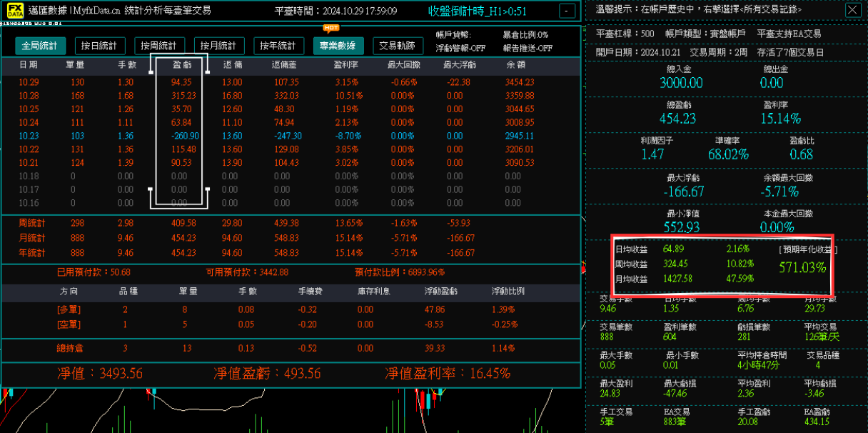
Task: Click the FX DATA logo icon
Action: click(x=14, y=10)
